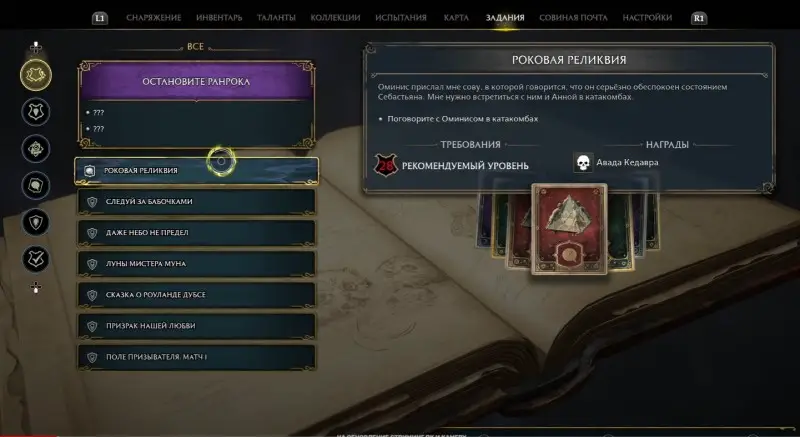Select the speech-bubble relationship quests sidebar icon
This screenshot has width=800, height=437.
point(36,186)
